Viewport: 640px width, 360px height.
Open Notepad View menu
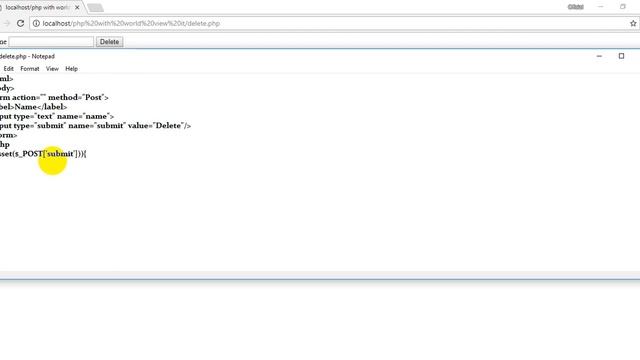pyautogui.click(x=52, y=69)
